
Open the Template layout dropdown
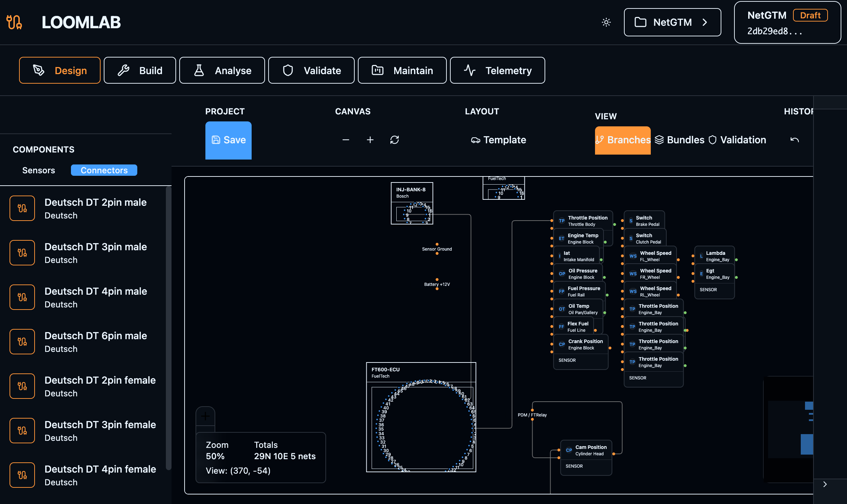click(498, 140)
